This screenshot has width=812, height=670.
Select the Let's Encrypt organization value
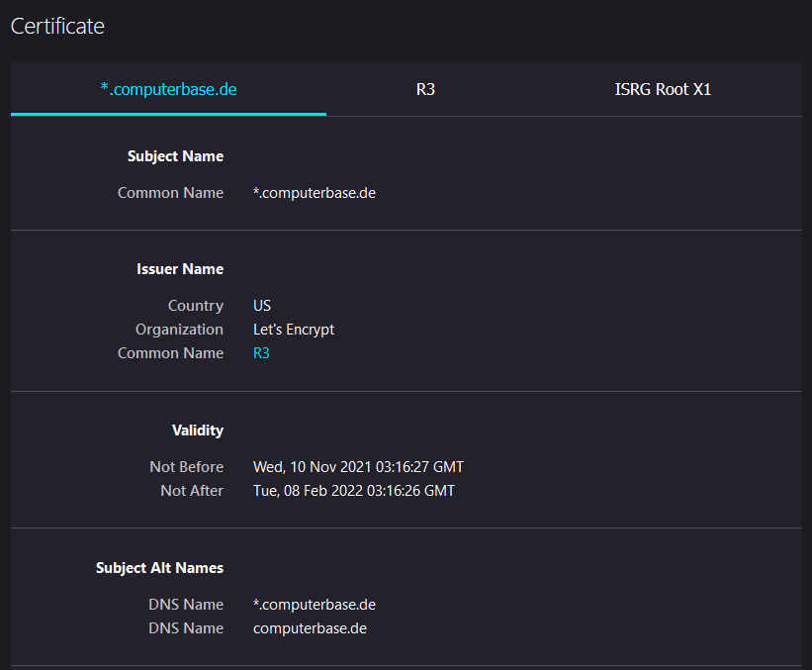coord(294,331)
